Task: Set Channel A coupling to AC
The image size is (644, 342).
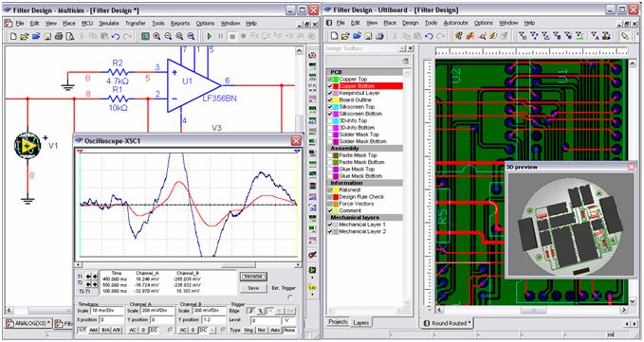Action: coord(133,330)
